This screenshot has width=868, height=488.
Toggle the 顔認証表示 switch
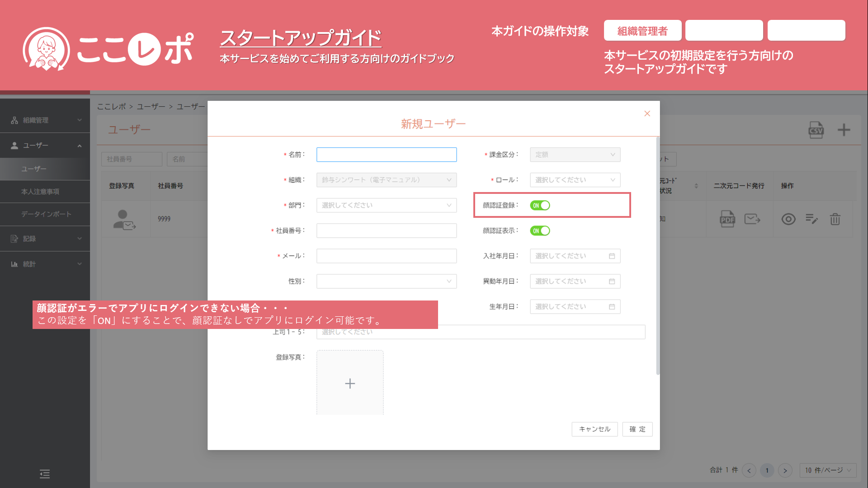pos(540,231)
